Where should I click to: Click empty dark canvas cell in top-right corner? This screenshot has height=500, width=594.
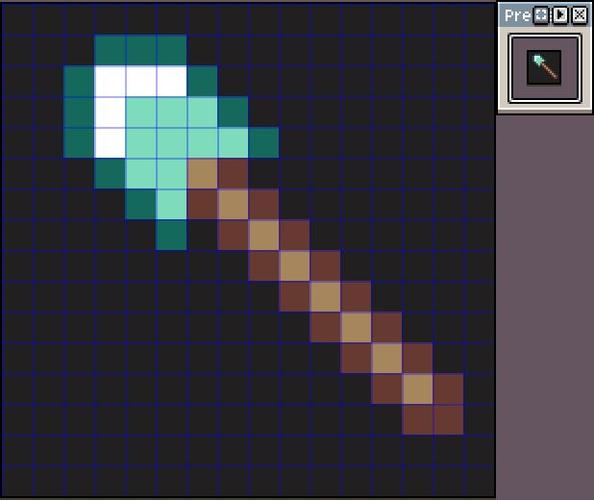point(479,20)
